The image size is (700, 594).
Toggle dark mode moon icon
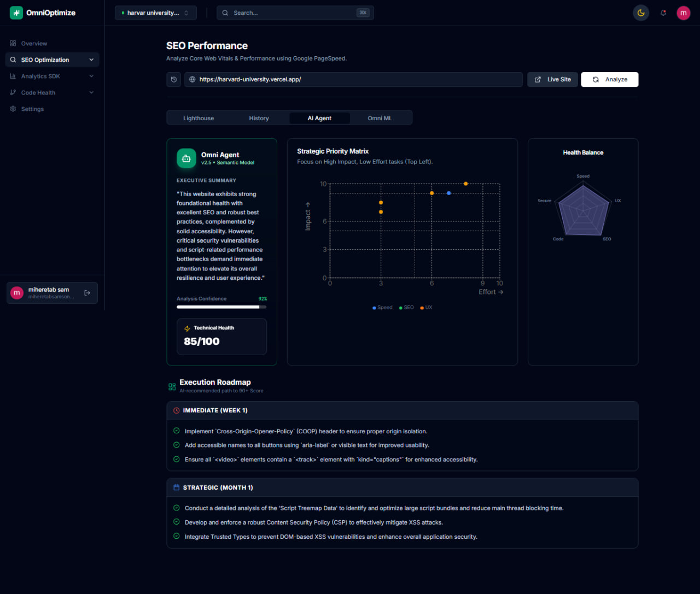click(x=641, y=13)
